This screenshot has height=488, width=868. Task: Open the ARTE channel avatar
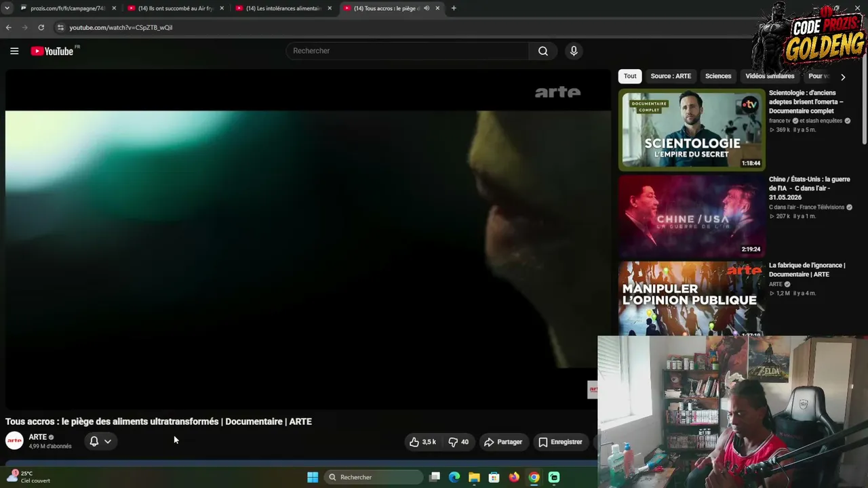[x=14, y=441]
